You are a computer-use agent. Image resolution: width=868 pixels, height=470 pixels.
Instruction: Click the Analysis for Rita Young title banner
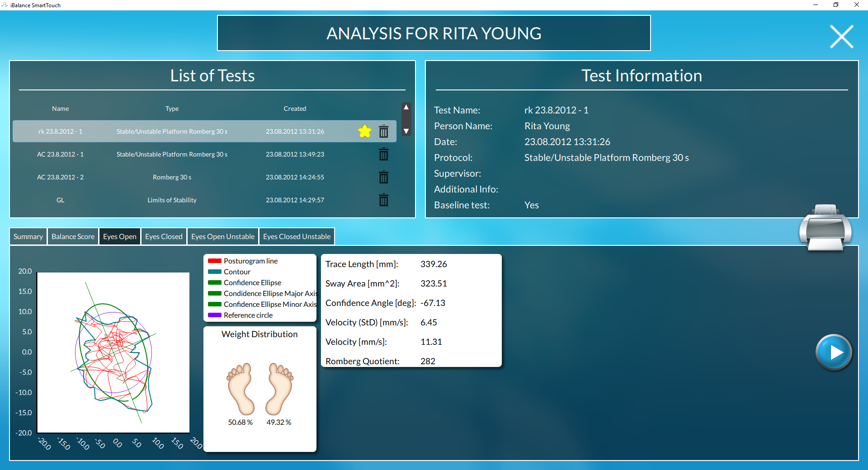[434, 33]
